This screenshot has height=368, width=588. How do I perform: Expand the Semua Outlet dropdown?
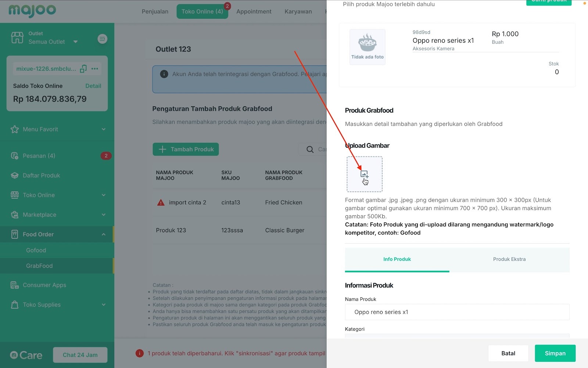[75, 42]
